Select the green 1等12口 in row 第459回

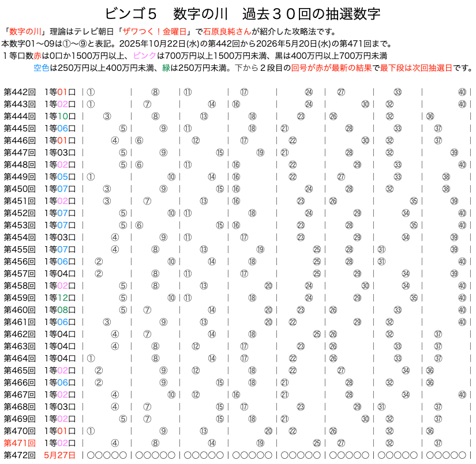tap(60, 298)
